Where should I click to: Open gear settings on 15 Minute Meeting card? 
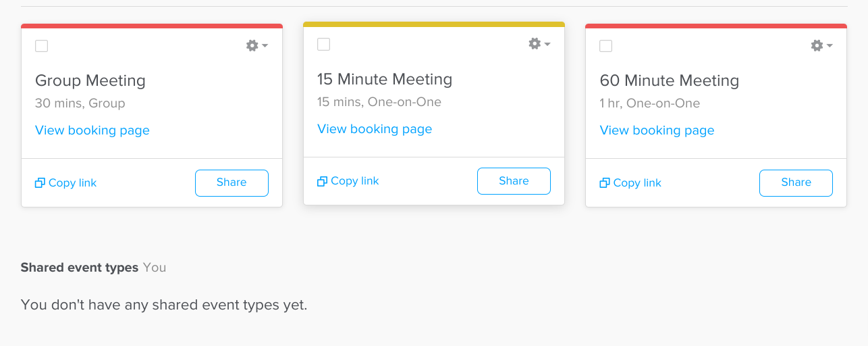click(x=535, y=44)
